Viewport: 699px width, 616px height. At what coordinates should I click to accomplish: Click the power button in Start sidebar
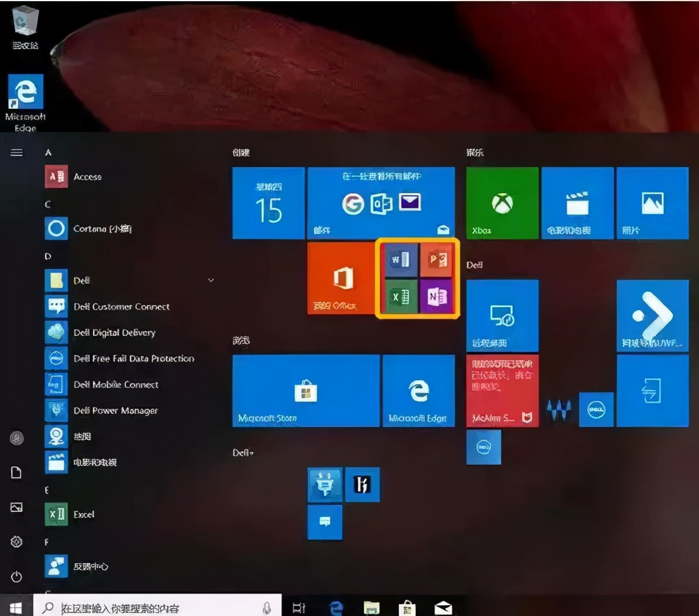[x=17, y=576]
